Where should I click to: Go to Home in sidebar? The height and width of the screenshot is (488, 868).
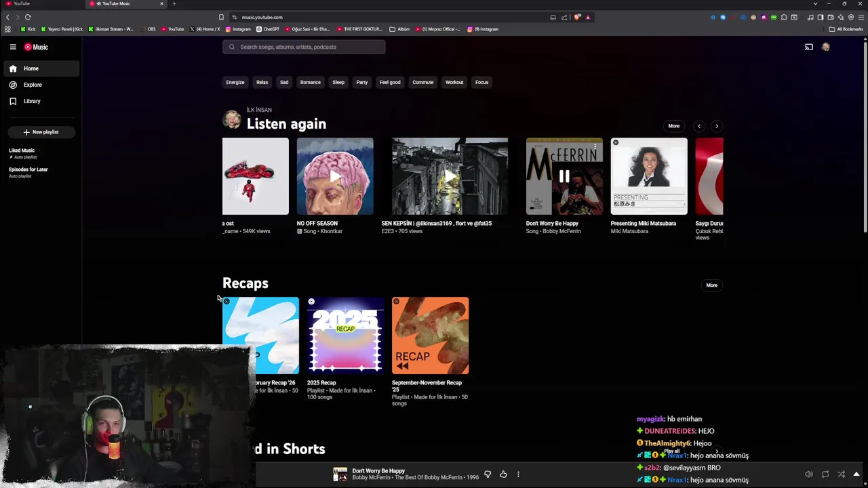tap(41, 68)
